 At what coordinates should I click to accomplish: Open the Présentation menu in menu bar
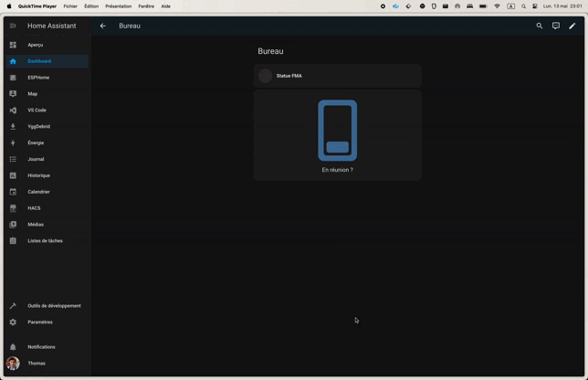(118, 6)
